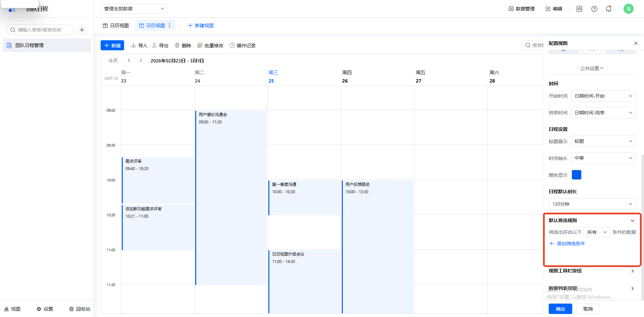The image size is (644, 317).
Task: Click the notification bell icon
Action: click(608, 9)
